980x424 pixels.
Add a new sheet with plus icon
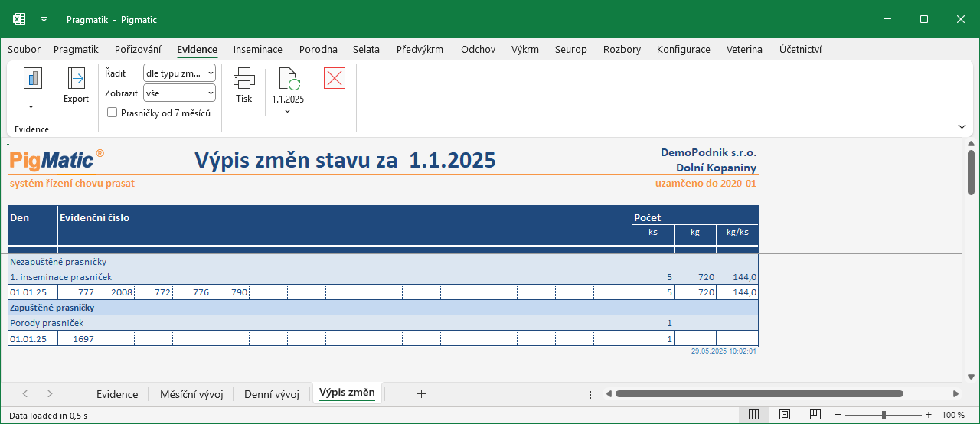pos(421,394)
